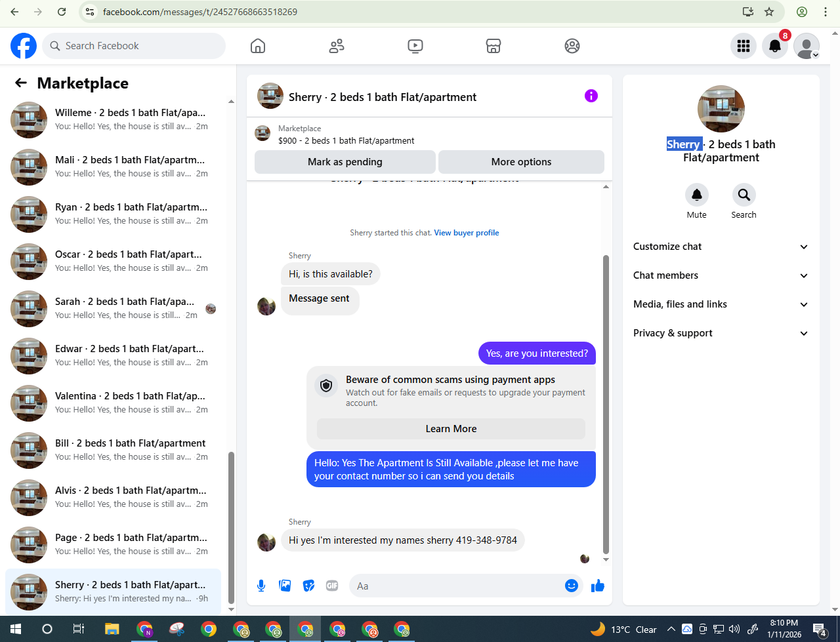Image resolution: width=840 pixels, height=642 pixels.
Task: Show hidden system tray icons
Action: tap(671, 630)
